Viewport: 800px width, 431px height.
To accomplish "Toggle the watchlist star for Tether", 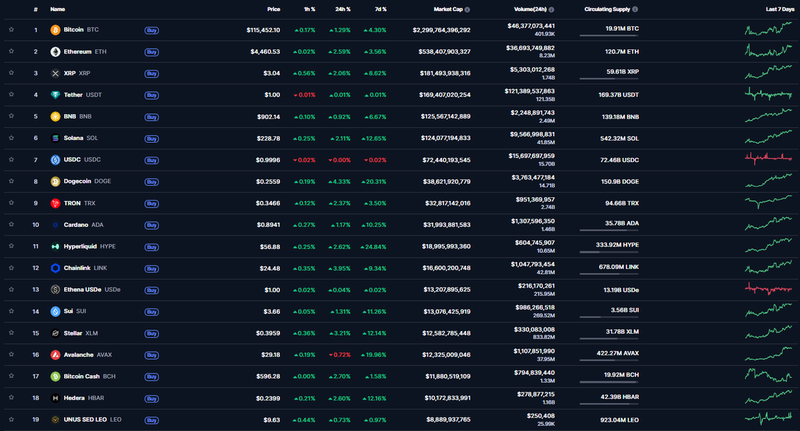I will [x=11, y=94].
